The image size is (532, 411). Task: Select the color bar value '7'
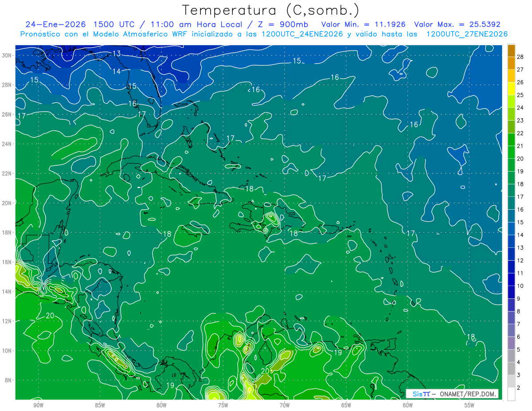[x=519, y=324]
